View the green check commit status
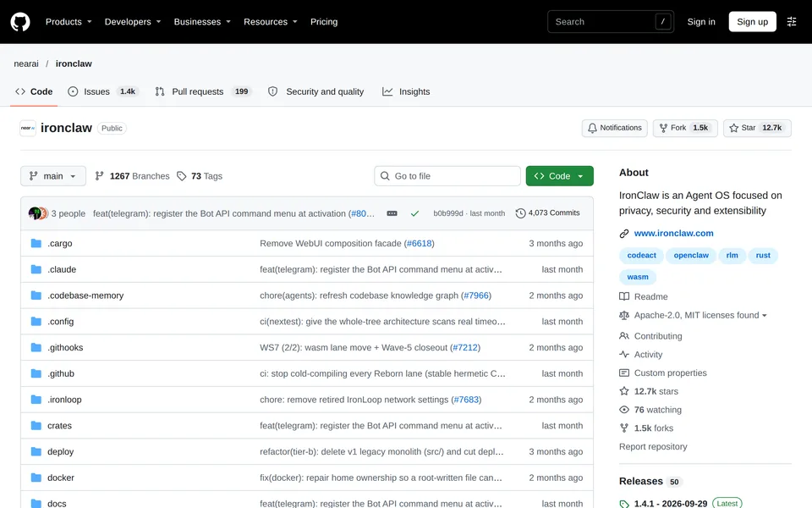Screen dimensions: 812x508 click(x=414, y=213)
